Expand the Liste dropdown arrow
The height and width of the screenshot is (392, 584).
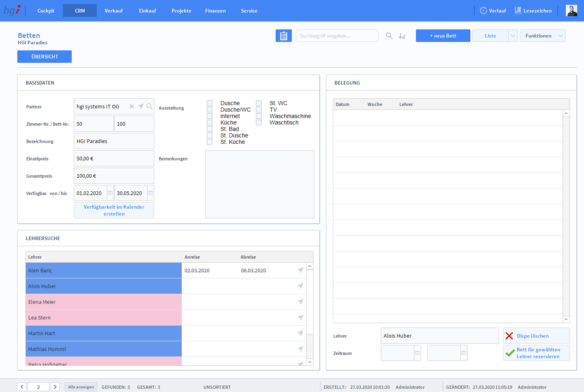[513, 36]
